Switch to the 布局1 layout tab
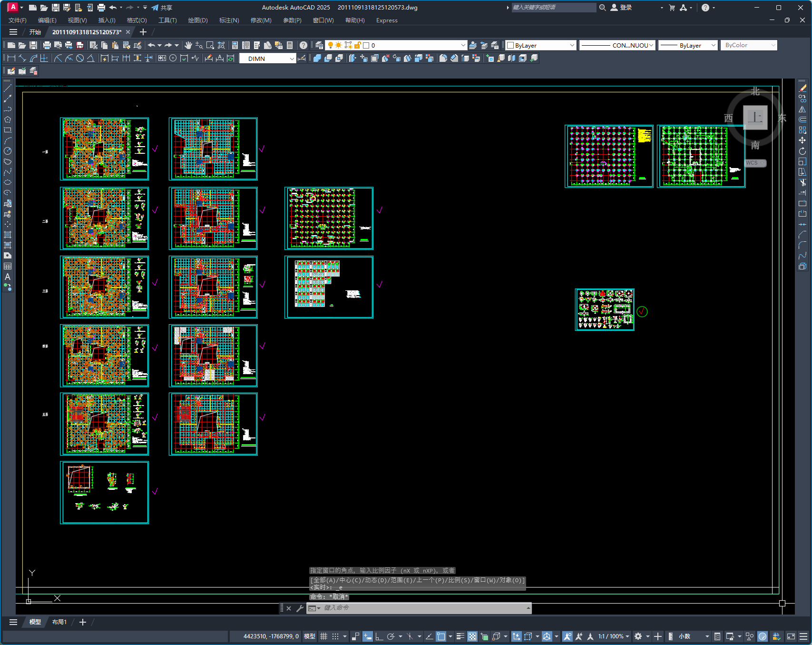The height and width of the screenshot is (645, 812). (x=59, y=622)
